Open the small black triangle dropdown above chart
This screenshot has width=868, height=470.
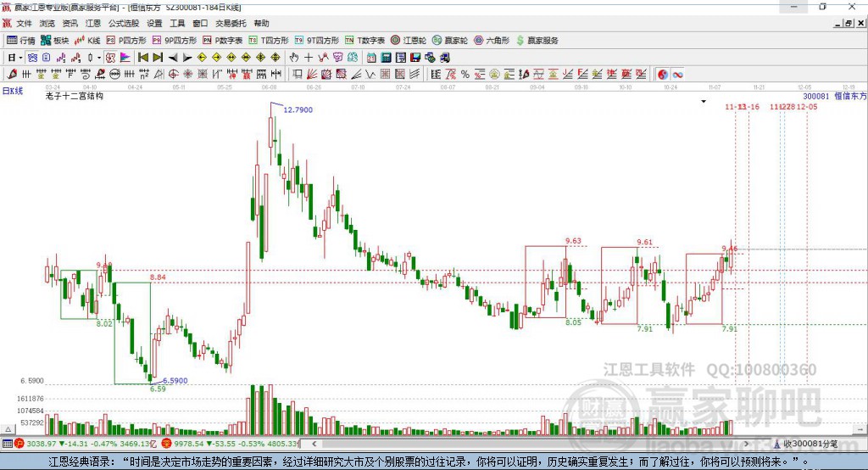point(704,101)
